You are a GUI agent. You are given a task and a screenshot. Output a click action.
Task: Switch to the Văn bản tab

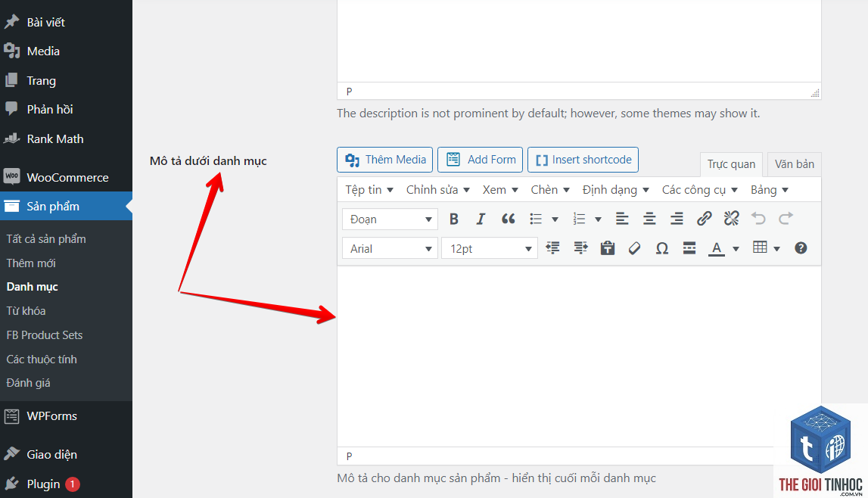pos(795,164)
